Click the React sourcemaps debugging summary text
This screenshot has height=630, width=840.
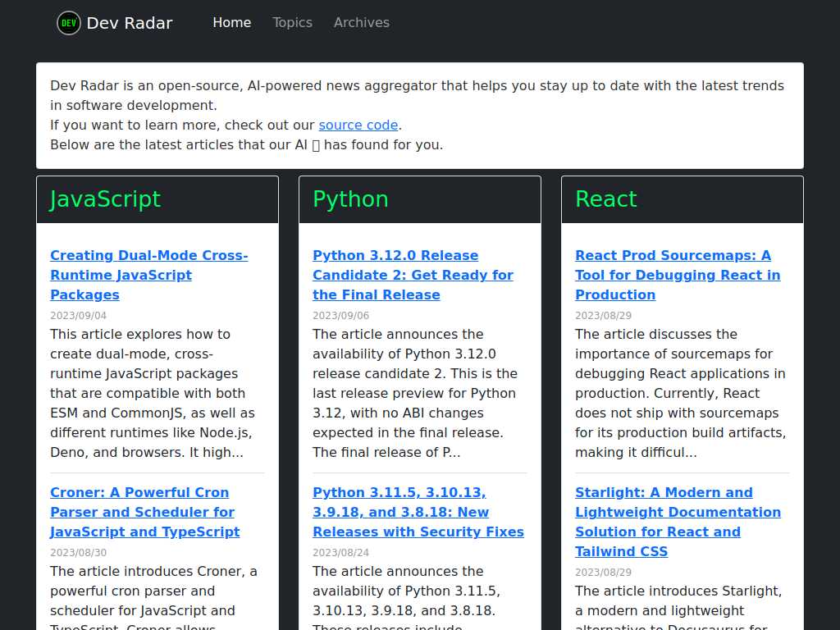680,393
